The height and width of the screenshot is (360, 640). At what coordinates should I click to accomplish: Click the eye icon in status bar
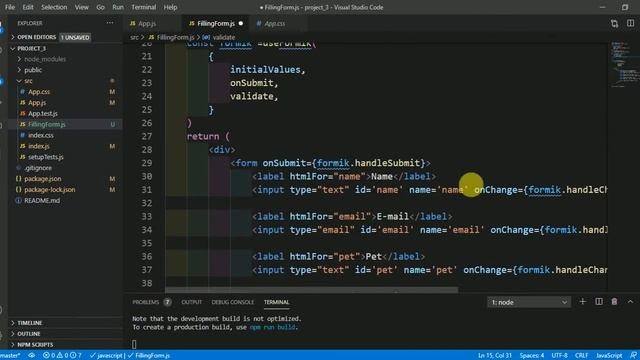[x=31, y=356]
